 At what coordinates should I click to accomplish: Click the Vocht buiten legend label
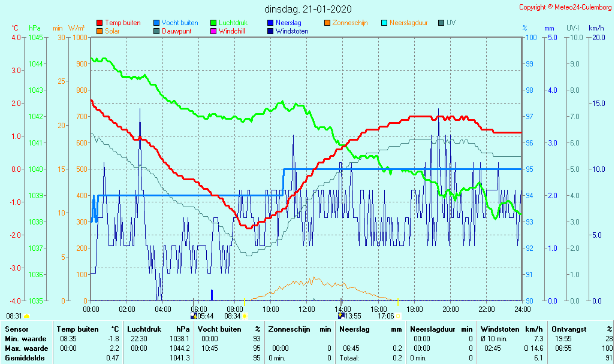tap(180, 23)
